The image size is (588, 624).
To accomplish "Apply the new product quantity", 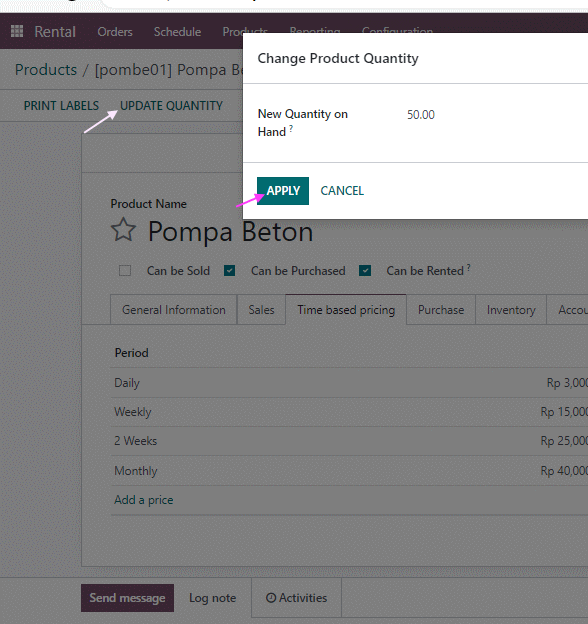I will coord(283,191).
